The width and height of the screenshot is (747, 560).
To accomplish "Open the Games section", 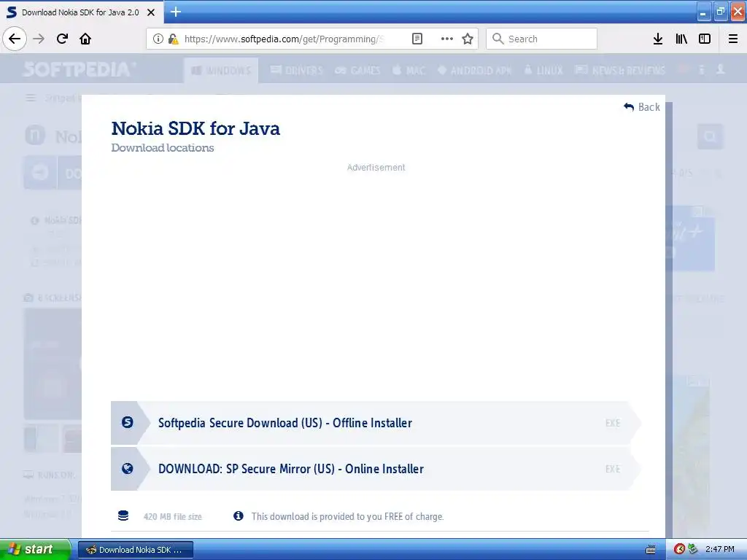I will [x=357, y=71].
